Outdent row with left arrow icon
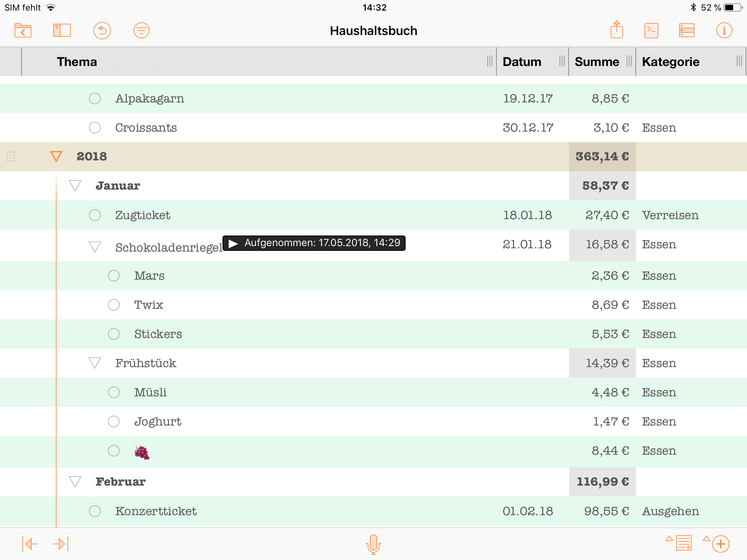The height and width of the screenshot is (560, 747). click(x=30, y=544)
